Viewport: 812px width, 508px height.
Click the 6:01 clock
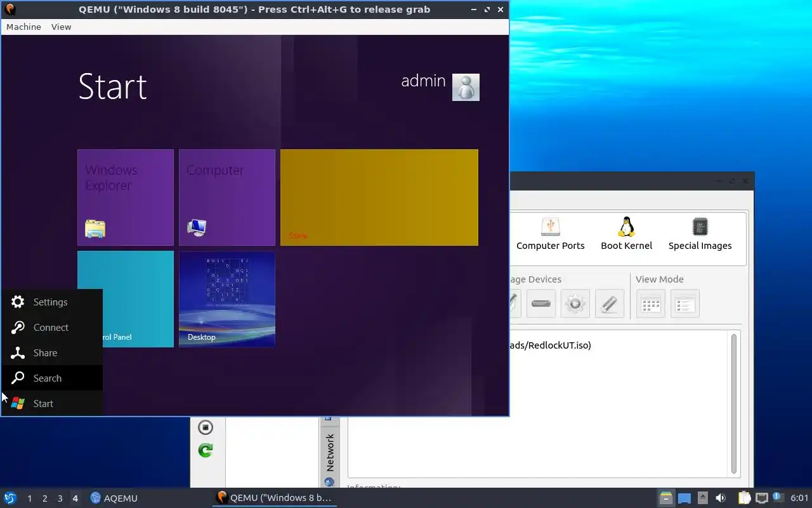(799, 498)
